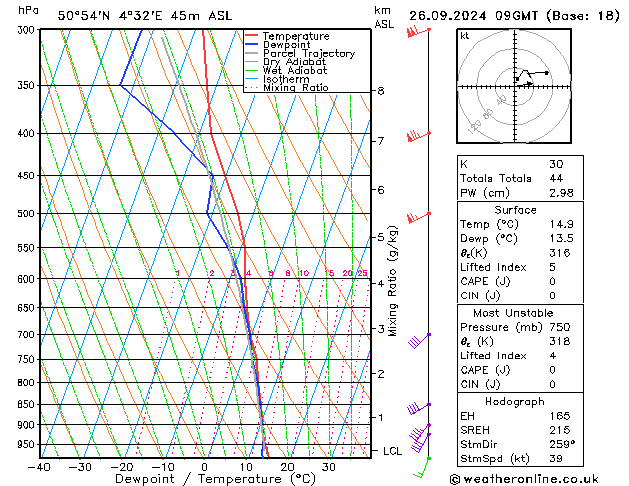Click the red Temperature legend line
The image size is (629, 486).
[x=252, y=36]
